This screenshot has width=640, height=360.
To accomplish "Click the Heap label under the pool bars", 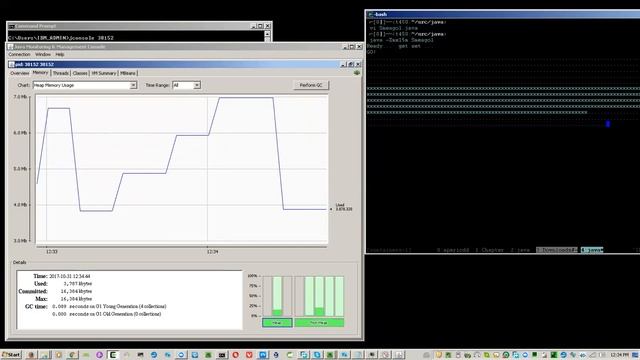I will [x=277, y=323].
